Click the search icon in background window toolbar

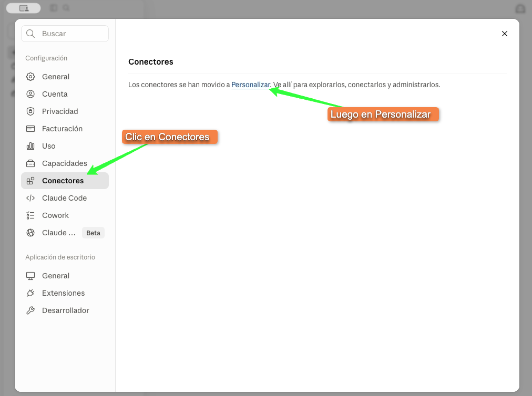[x=66, y=8]
